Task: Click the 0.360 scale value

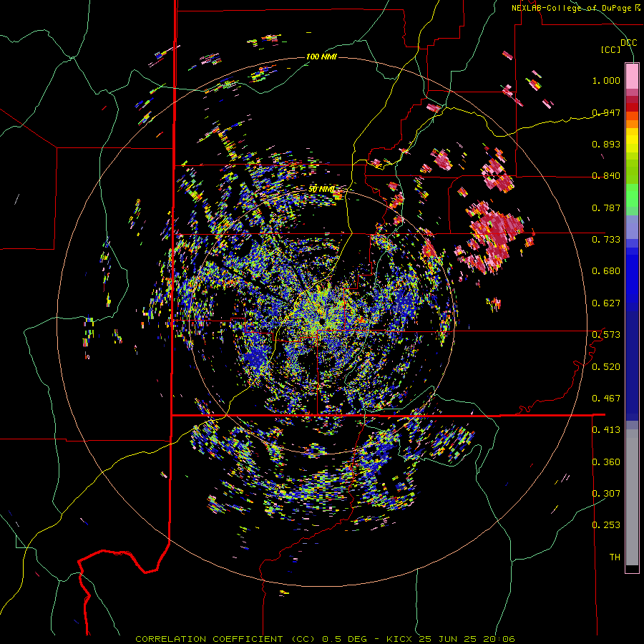Action: pos(606,462)
